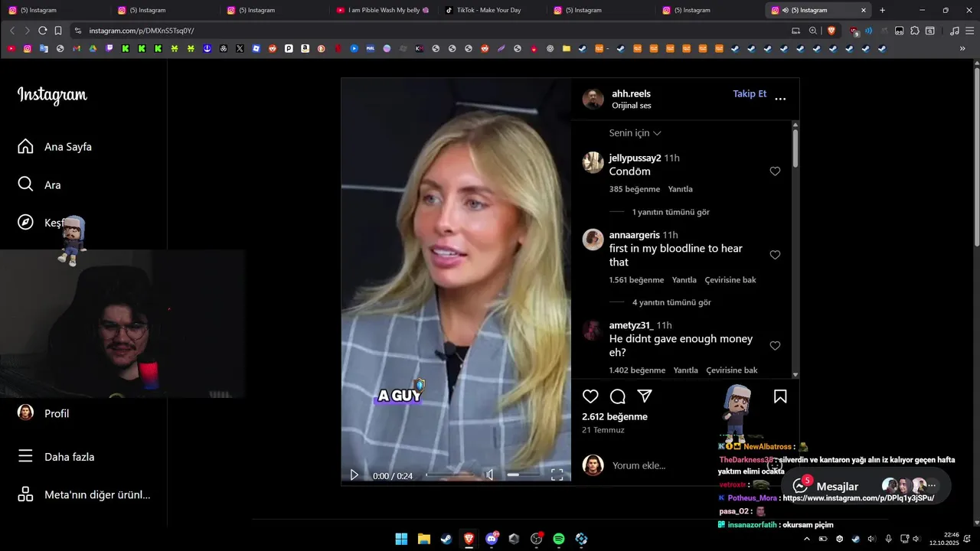980x551 pixels.
Task: Open the Brave main hamburger menu
Action: coord(969,31)
